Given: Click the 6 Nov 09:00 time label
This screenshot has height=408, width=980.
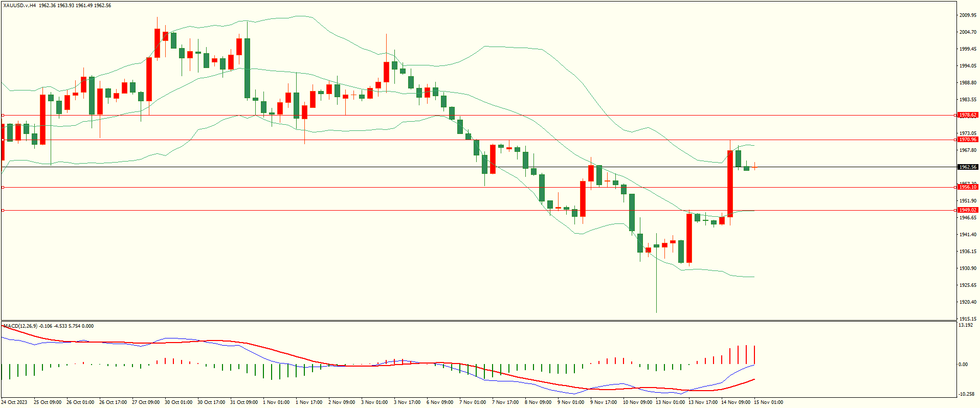Looking at the screenshot, I should coord(440,402).
